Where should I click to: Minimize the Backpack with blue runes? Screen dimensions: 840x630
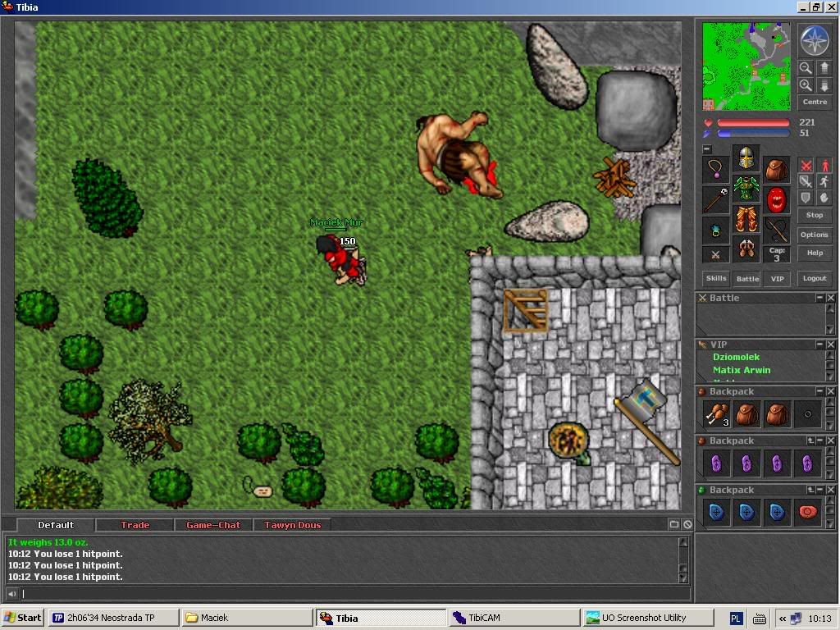pos(819,490)
